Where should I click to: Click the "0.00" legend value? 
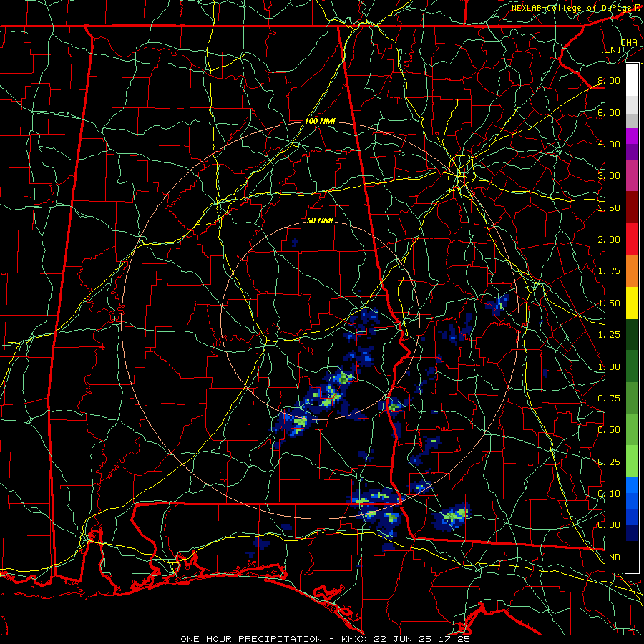609,525
